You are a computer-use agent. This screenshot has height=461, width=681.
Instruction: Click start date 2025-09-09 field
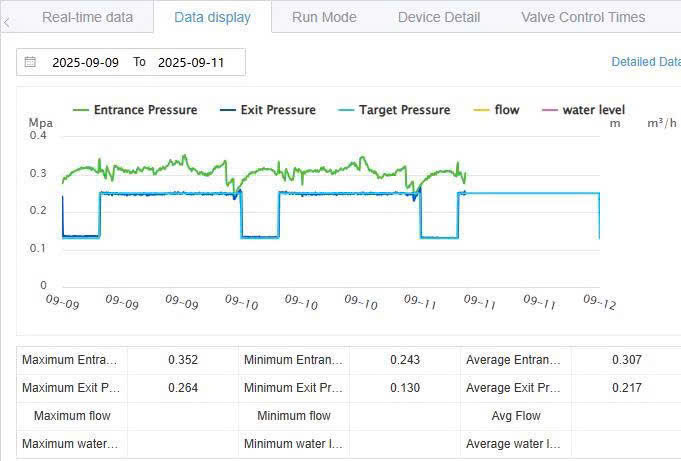pos(86,62)
